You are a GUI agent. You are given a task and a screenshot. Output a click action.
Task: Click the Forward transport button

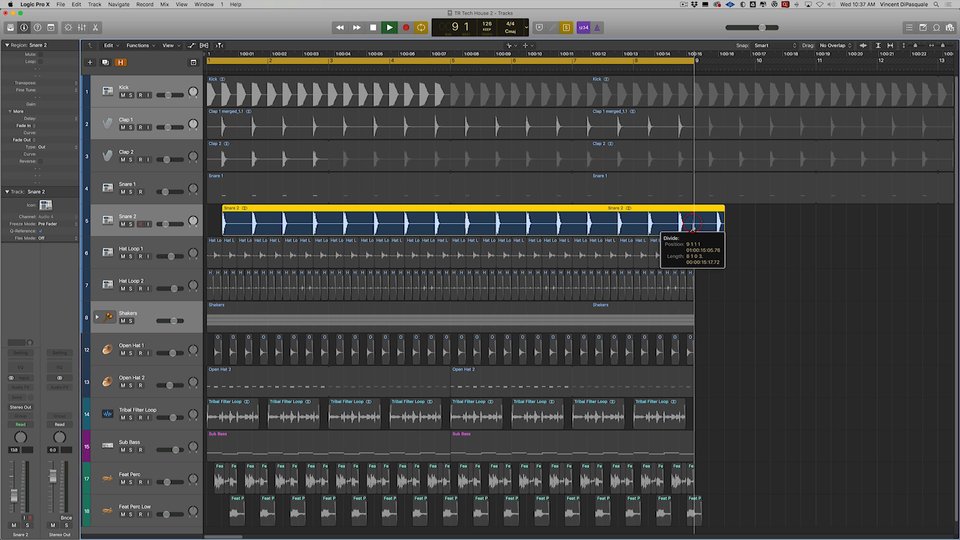click(356, 28)
